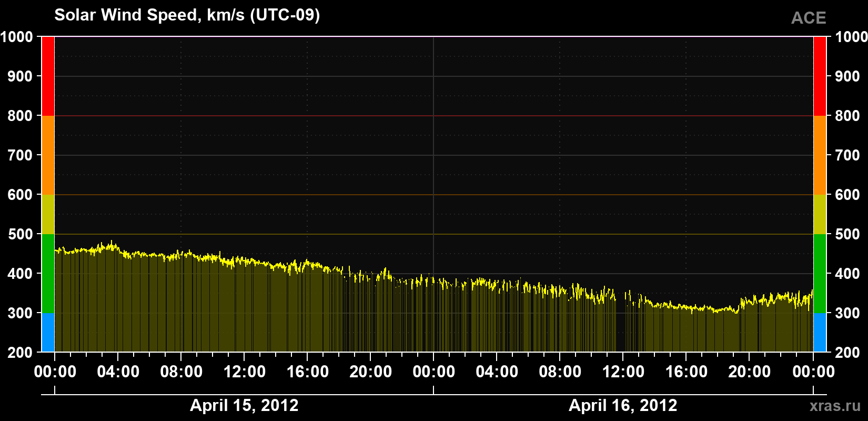Click the red band on left color scale
The image size is (868, 421).
(48, 76)
